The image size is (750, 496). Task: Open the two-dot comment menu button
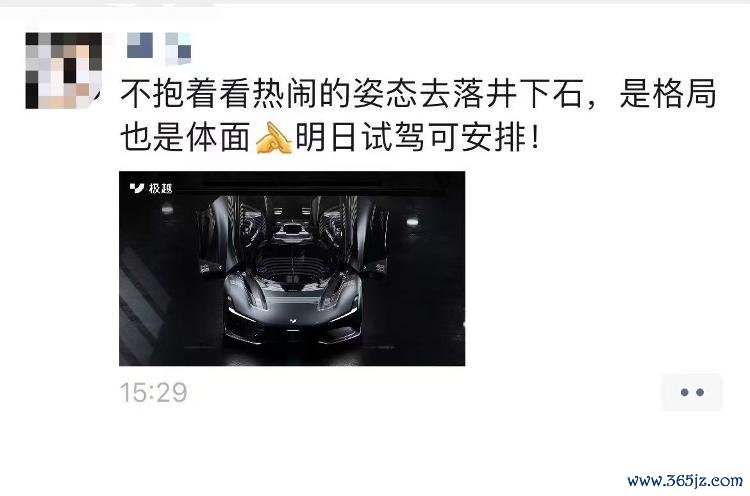[x=692, y=392]
